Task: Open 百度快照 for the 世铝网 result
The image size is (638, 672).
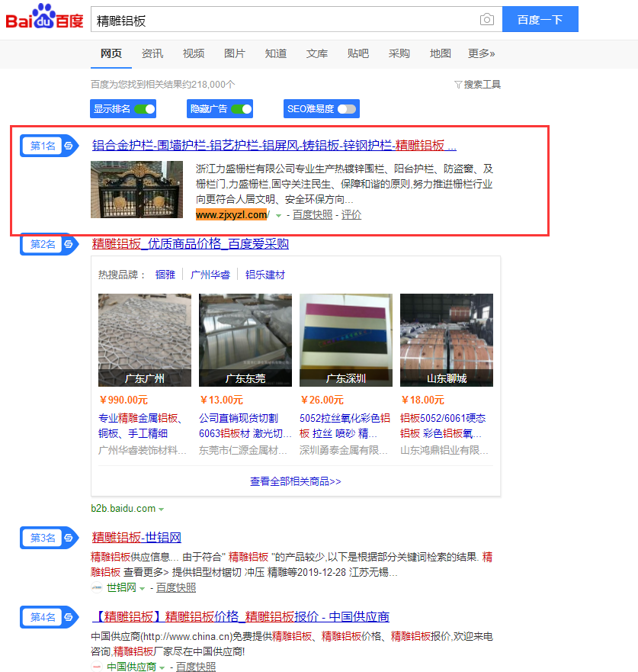Action: pos(176,587)
